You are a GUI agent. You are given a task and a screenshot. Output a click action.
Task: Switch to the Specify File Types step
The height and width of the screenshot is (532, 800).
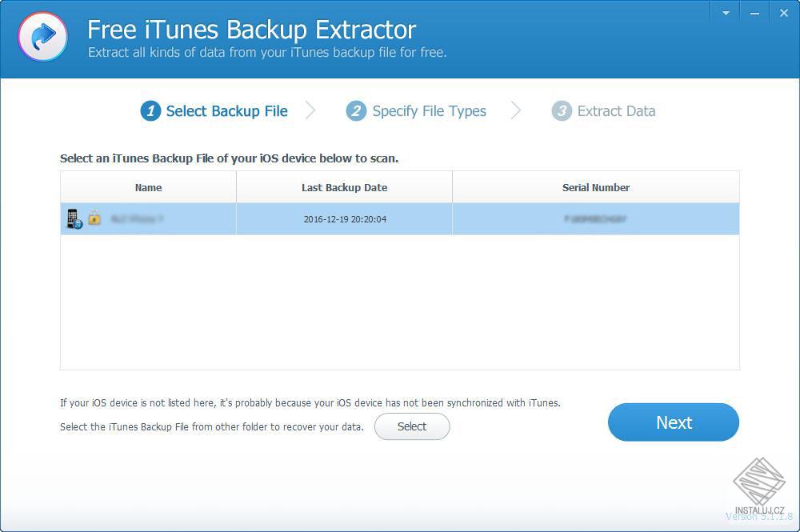point(429,111)
